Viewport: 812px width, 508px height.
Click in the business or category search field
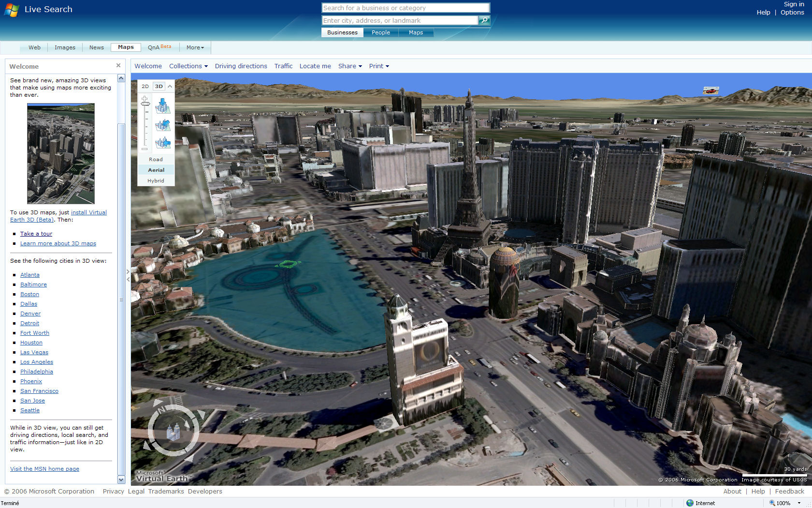[x=406, y=8]
